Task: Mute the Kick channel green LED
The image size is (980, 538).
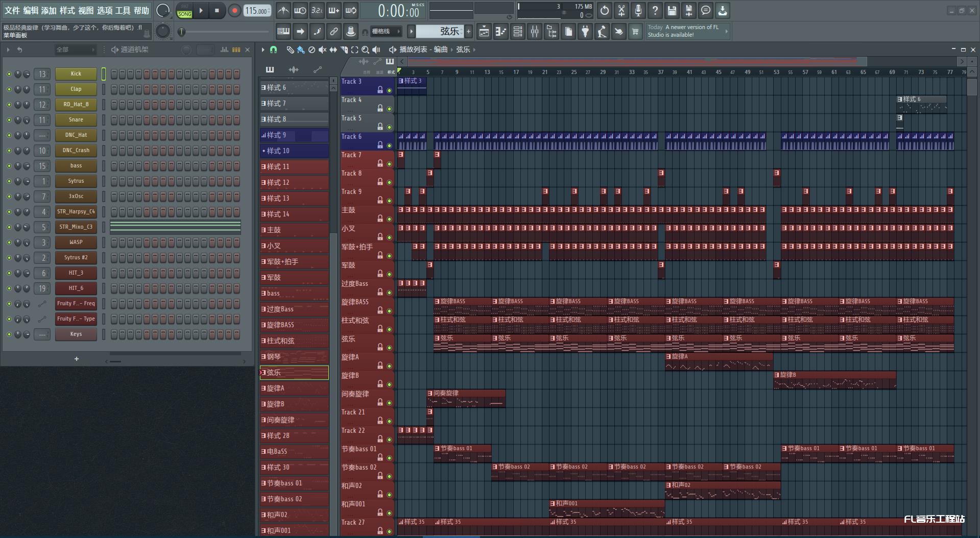Action: 9,74
